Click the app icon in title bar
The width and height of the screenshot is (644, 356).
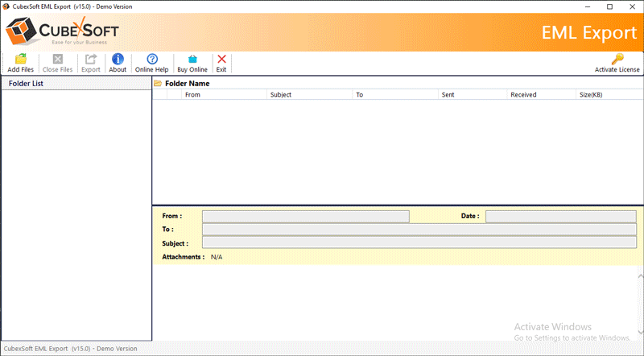(6, 6)
